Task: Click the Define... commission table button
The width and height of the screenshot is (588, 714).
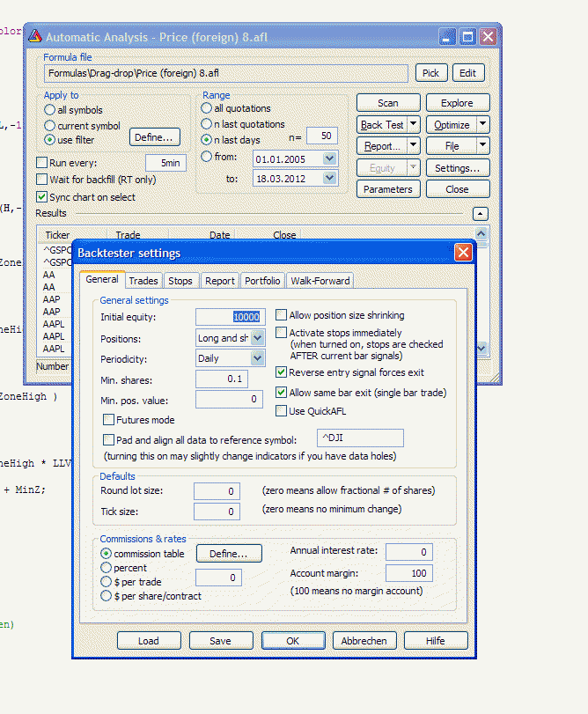Action: pos(228,554)
